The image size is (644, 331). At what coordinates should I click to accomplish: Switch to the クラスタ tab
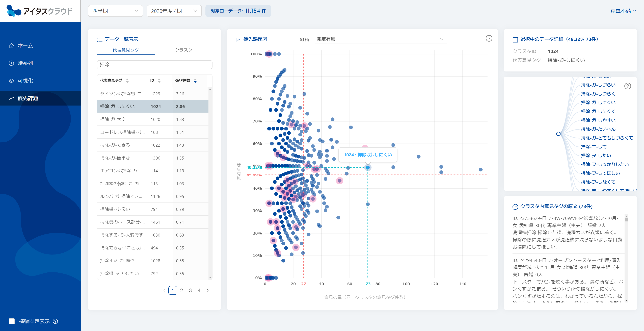[x=183, y=50]
